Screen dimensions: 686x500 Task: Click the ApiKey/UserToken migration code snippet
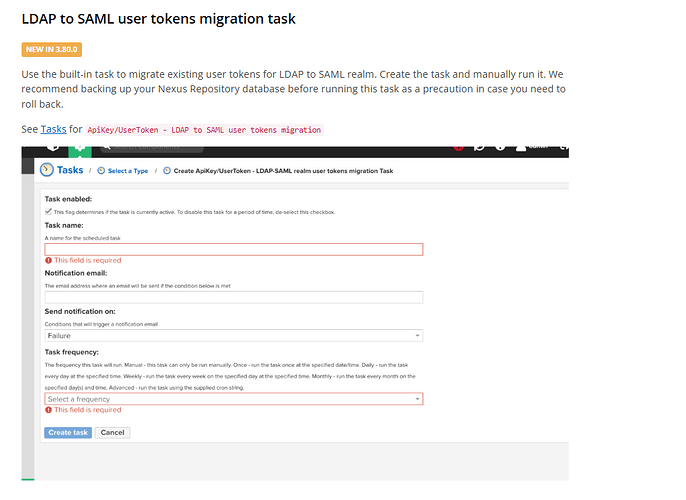coord(204,130)
